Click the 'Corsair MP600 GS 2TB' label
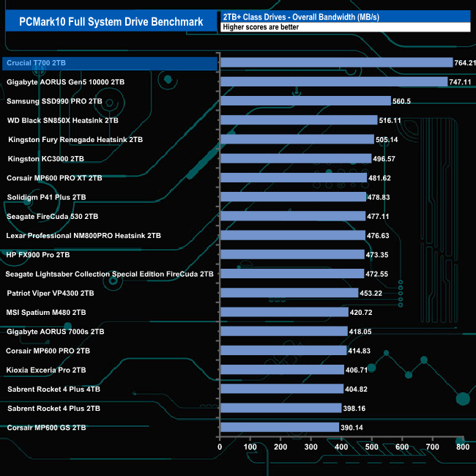476x476 pixels. point(46,428)
